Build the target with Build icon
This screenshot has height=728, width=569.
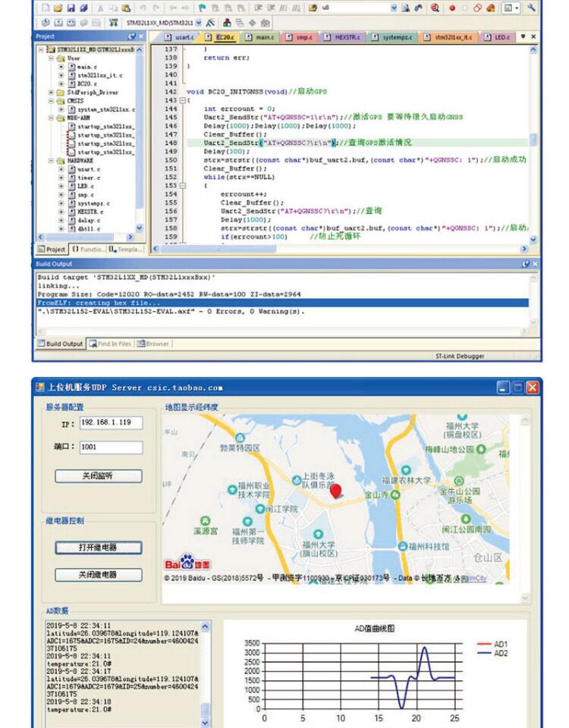click(x=58, y=22)
